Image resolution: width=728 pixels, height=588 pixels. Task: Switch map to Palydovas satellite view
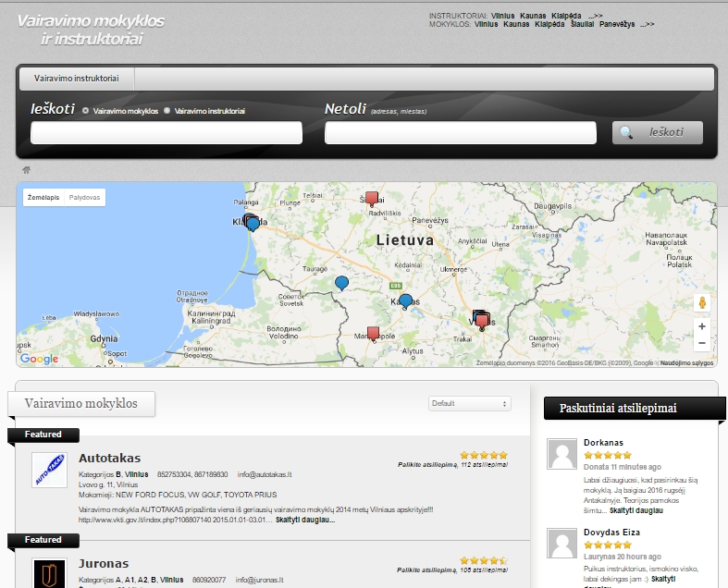click(85, 198)
